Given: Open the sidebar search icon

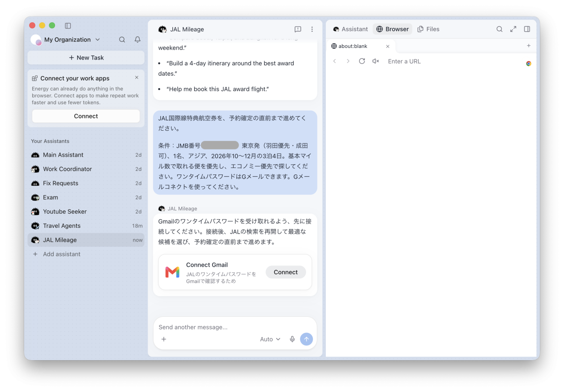Looking at the screenshot, I should click(122, 39).
